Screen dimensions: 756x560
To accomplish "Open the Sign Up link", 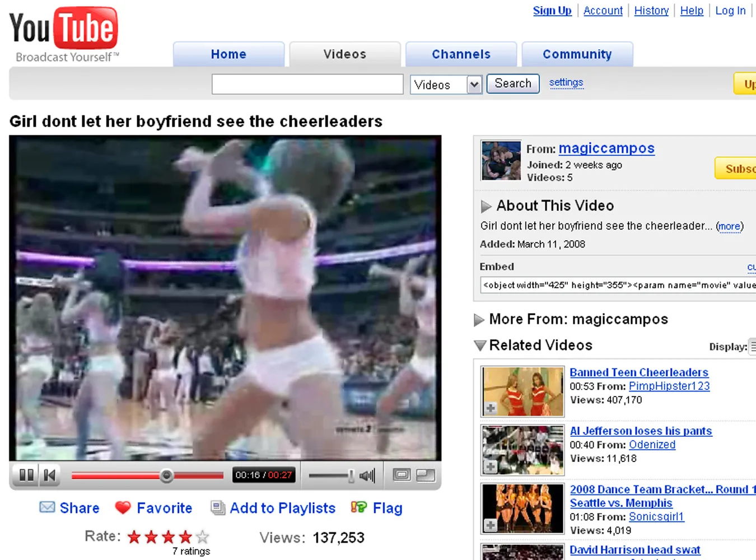I will click(552, 11).
